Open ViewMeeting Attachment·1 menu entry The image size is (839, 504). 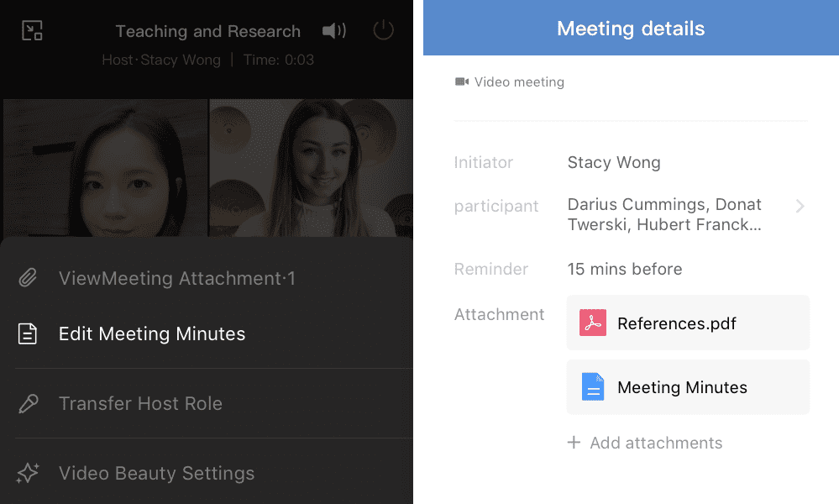(207, 278)
